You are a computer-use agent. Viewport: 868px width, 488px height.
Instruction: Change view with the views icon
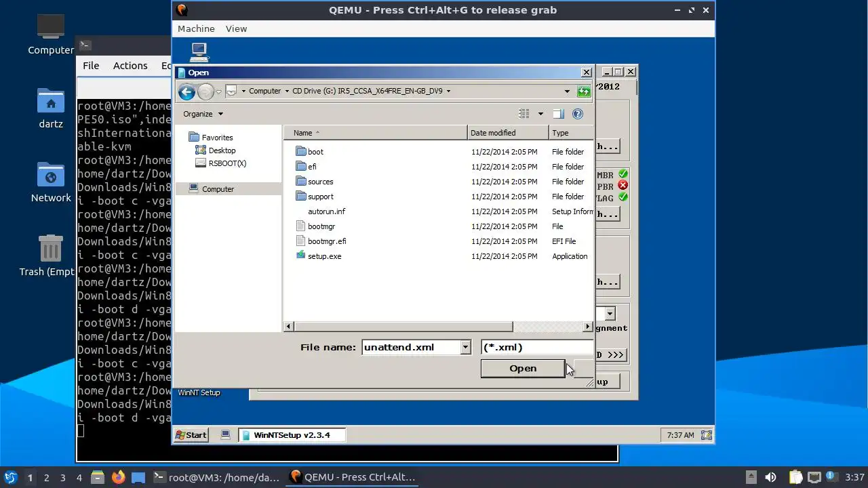coord(524,114)
